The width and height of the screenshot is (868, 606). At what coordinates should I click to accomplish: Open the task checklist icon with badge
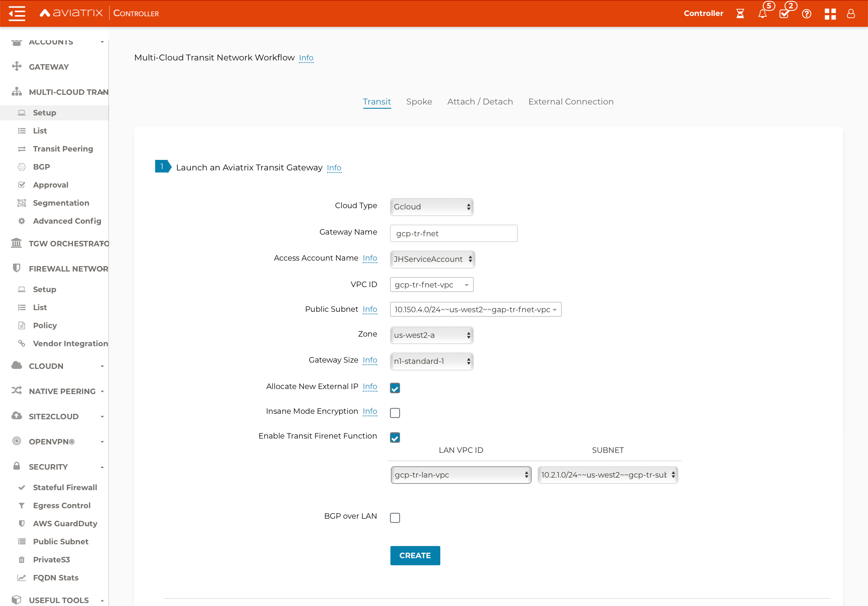coord(784,14)
